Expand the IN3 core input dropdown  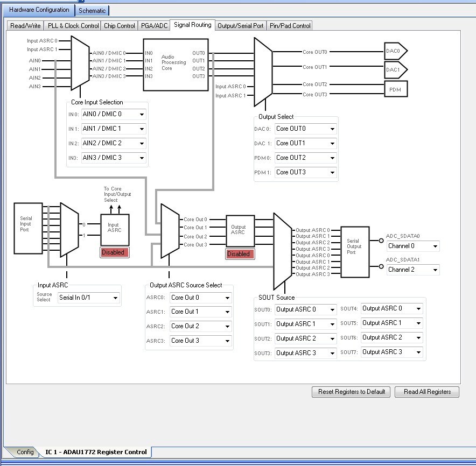coord(114,158)
